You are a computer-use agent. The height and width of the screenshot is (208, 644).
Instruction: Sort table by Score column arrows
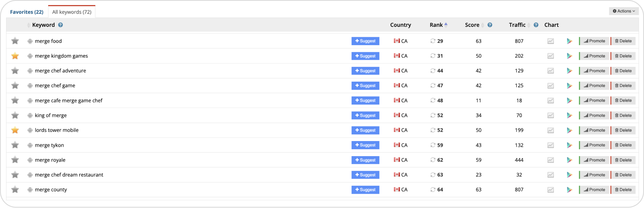point(483,25)
